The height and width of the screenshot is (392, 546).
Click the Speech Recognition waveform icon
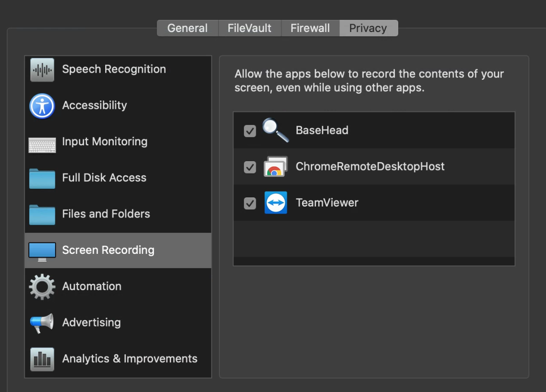tap(42, 70)
